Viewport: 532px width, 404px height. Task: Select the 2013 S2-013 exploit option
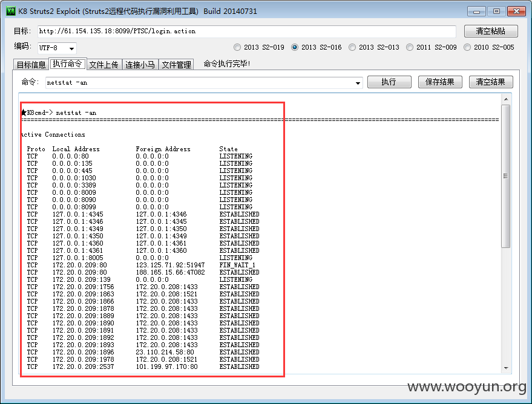(374, 47)
